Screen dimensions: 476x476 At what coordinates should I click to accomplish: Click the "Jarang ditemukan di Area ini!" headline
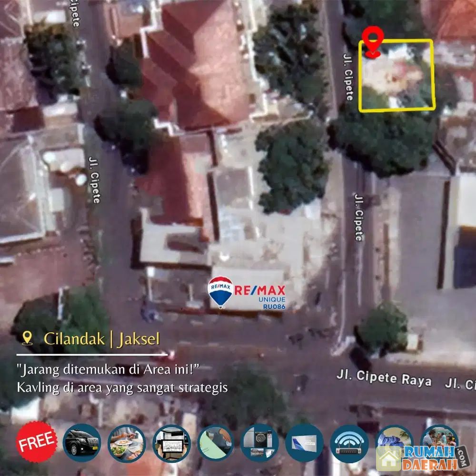107,368
